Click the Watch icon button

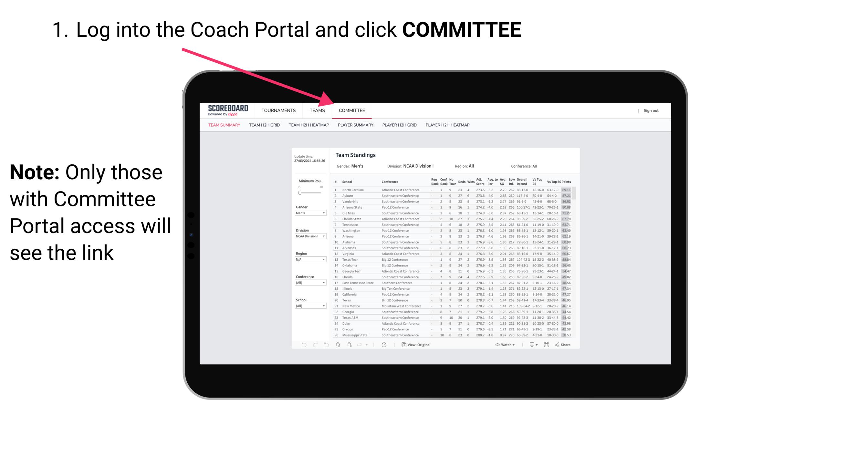point(496,345)
